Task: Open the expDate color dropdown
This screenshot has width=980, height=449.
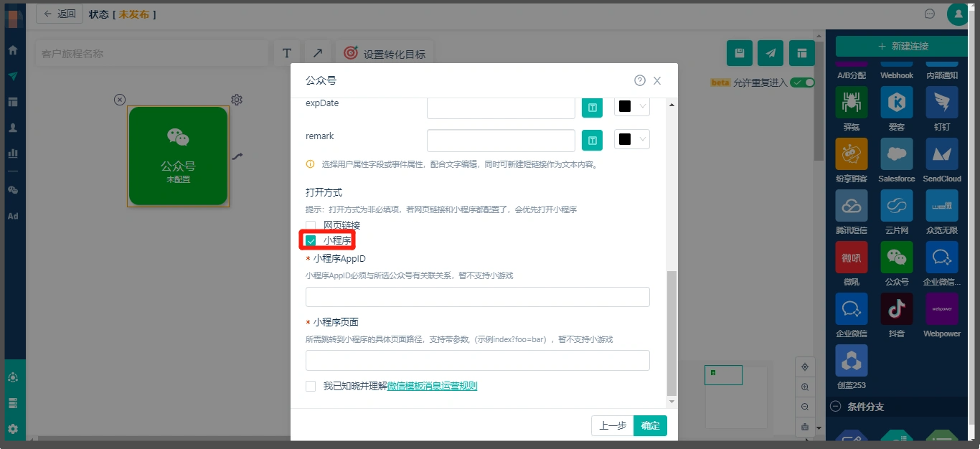Action: point(632,106)
